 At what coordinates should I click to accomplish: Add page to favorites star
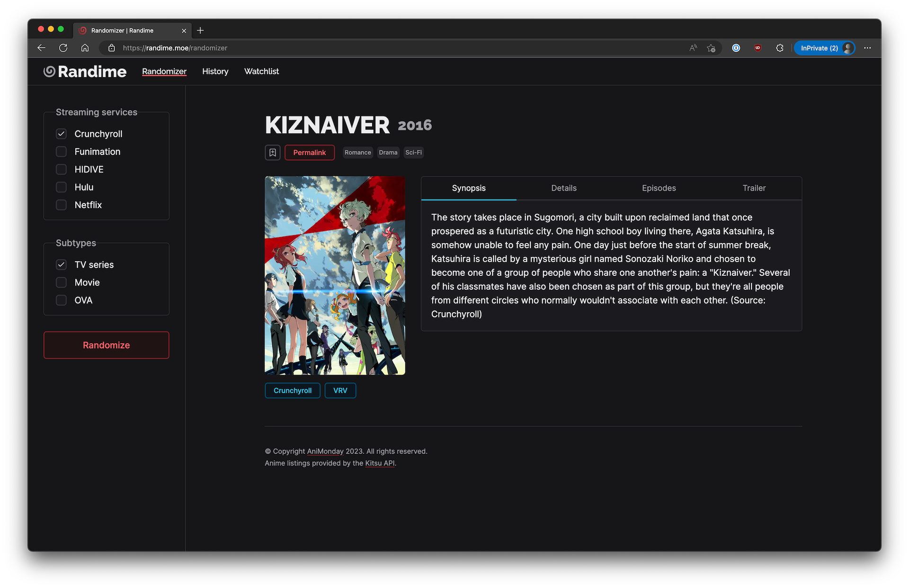[711, 48]
